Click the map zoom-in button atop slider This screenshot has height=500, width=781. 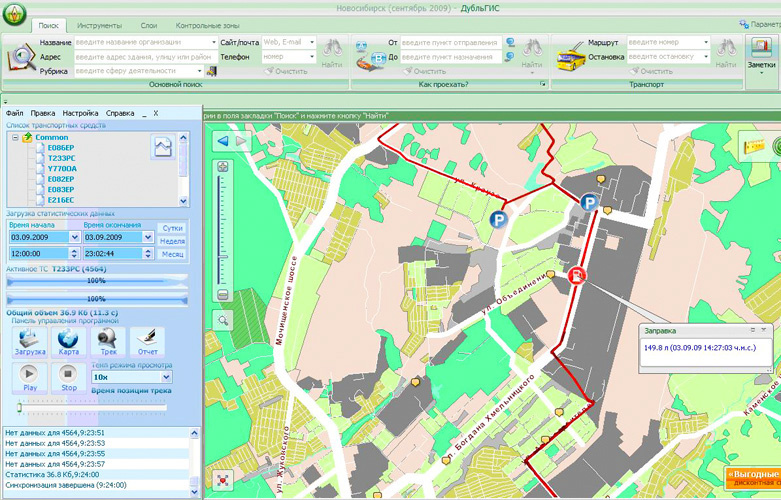[x=223, y=166]
